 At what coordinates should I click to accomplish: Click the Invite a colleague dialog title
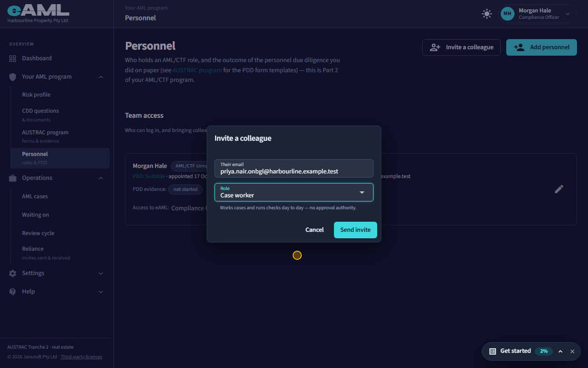[243, 138]
